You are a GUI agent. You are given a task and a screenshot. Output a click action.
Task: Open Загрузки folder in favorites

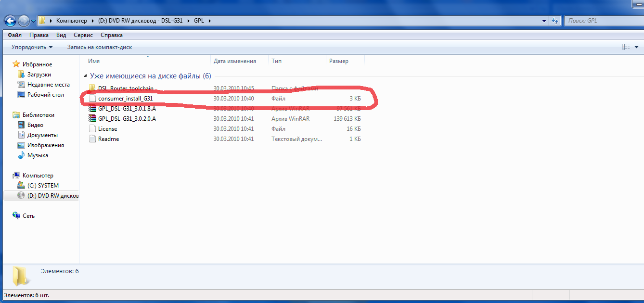(x=39, y=75)
